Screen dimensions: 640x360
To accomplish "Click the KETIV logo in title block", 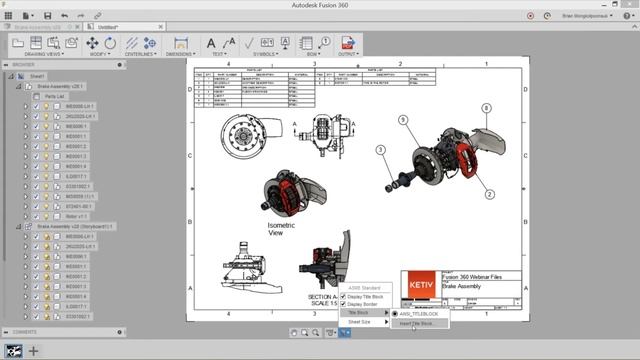I will (421, 284).
